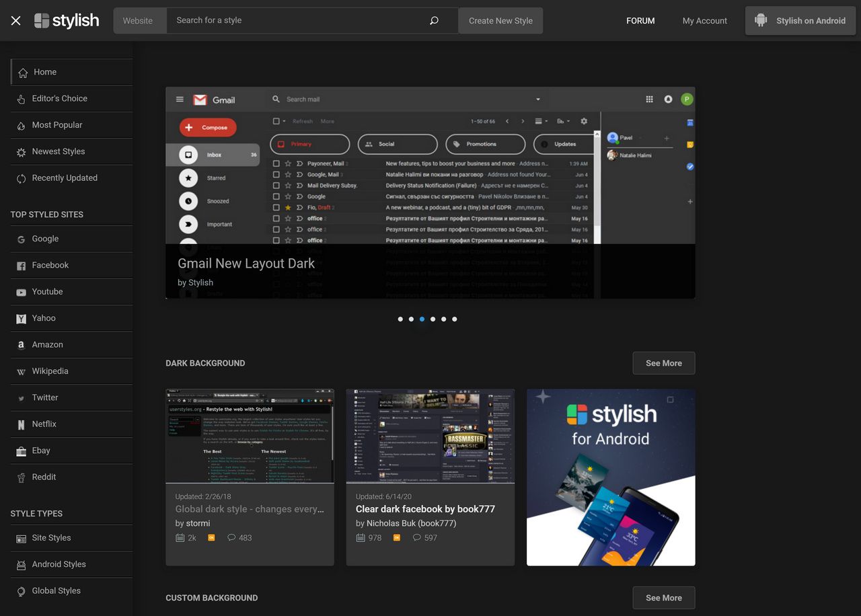
Task: Open the Global dark style thumbnail
Action: pyautogui.click(x=250, y=436)
